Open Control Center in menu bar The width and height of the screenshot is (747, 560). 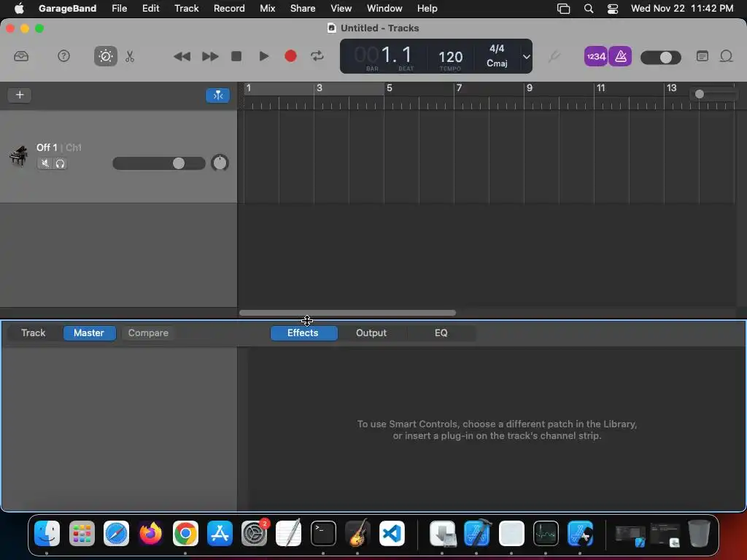613,9
